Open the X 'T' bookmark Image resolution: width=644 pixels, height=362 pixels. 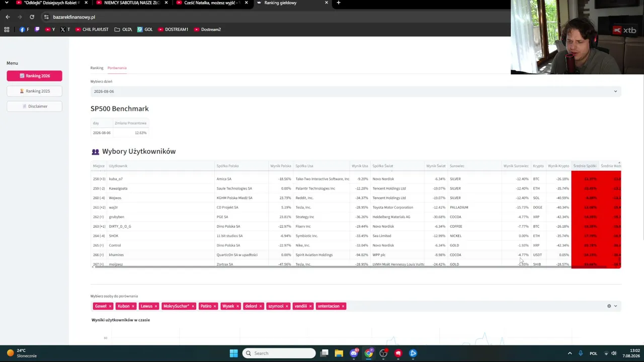coord(65,29)
